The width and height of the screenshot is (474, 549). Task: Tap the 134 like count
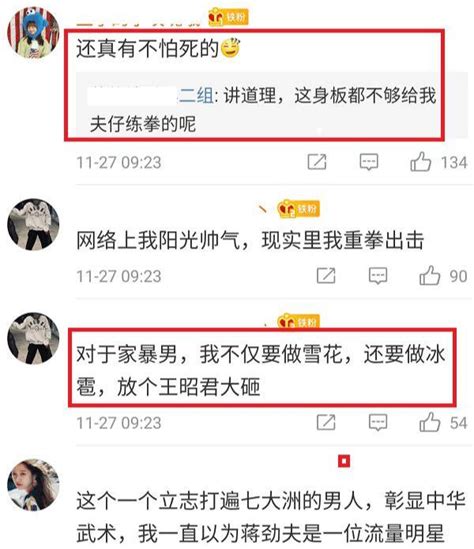pos(454,162)
